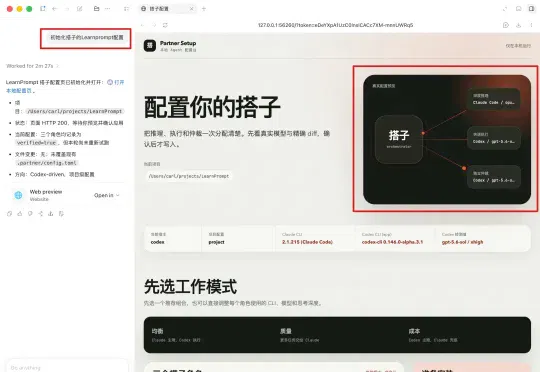This screenshot has width=540, height=372.
Task: Add a new tab with the plus icon
Action: tap(204, 9)
